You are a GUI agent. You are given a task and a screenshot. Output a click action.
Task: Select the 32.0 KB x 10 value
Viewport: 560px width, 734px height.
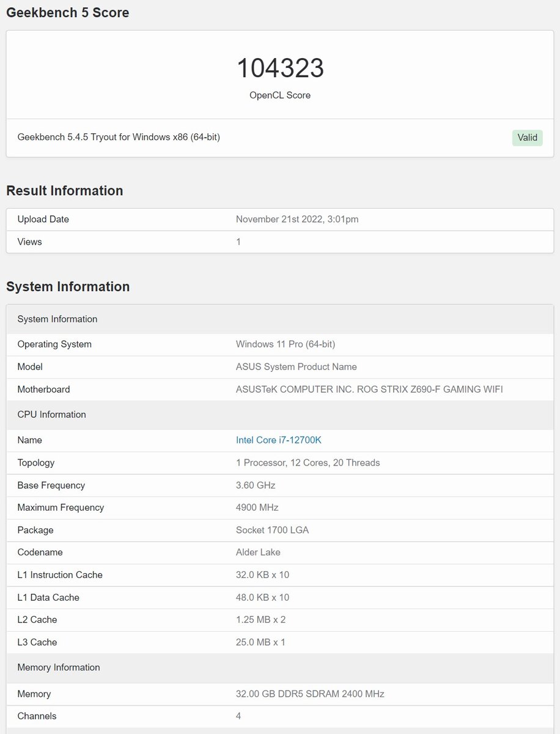(263, 575)
